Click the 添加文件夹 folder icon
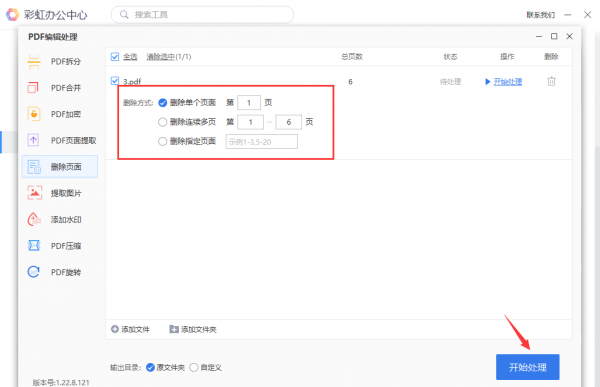 [x=174, y=329]
